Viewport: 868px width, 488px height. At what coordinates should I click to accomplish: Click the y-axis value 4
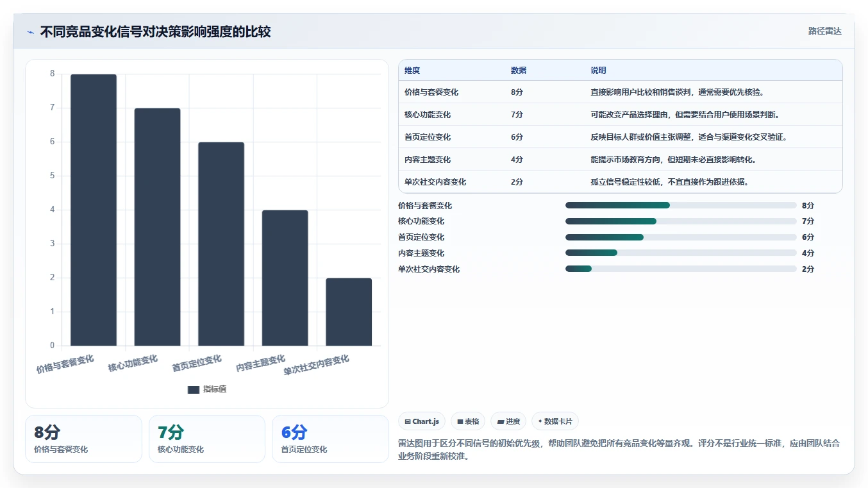click(53, 210)
